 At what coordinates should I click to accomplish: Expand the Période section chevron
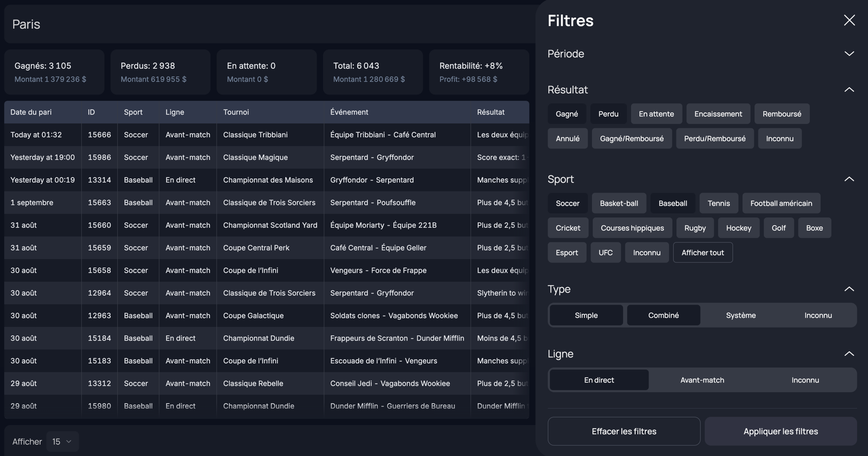tap(849, 54)
